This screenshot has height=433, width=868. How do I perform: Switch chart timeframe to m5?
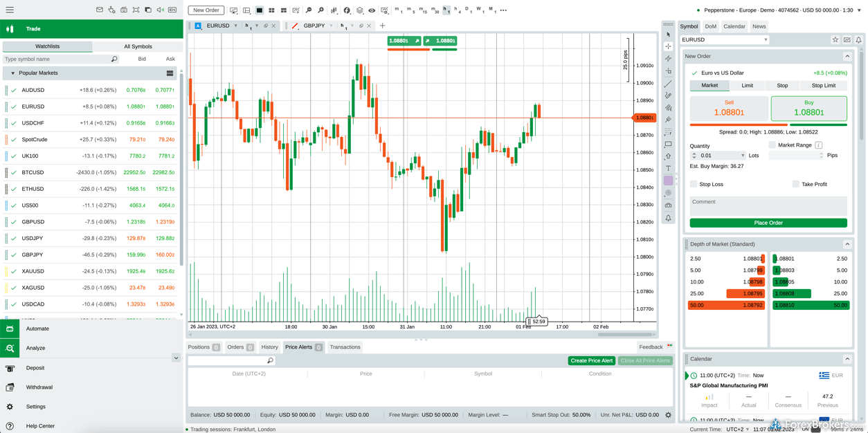coord(410,10)
